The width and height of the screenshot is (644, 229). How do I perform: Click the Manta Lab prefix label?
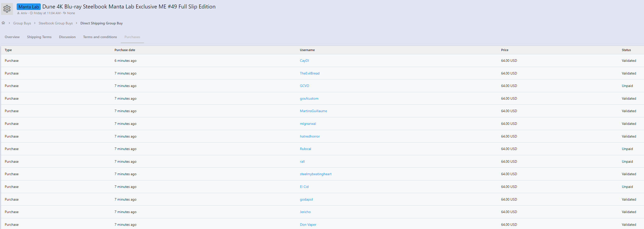click(x=29, y=7)
